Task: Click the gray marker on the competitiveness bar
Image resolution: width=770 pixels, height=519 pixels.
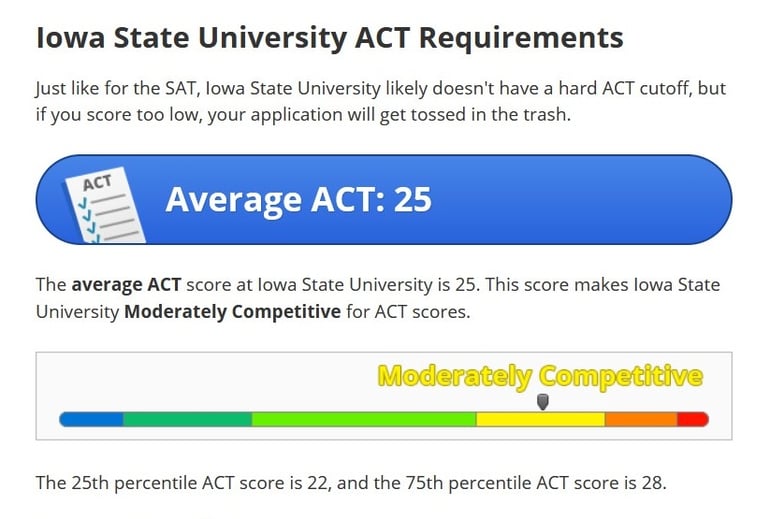Action: coord(543,401)
